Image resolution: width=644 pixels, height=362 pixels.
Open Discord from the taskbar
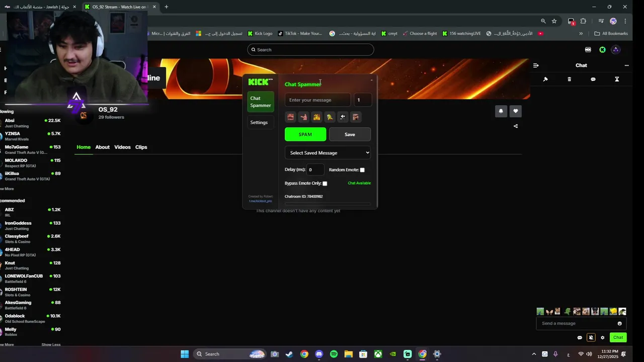pyautogui.click(x=319, y=354)
